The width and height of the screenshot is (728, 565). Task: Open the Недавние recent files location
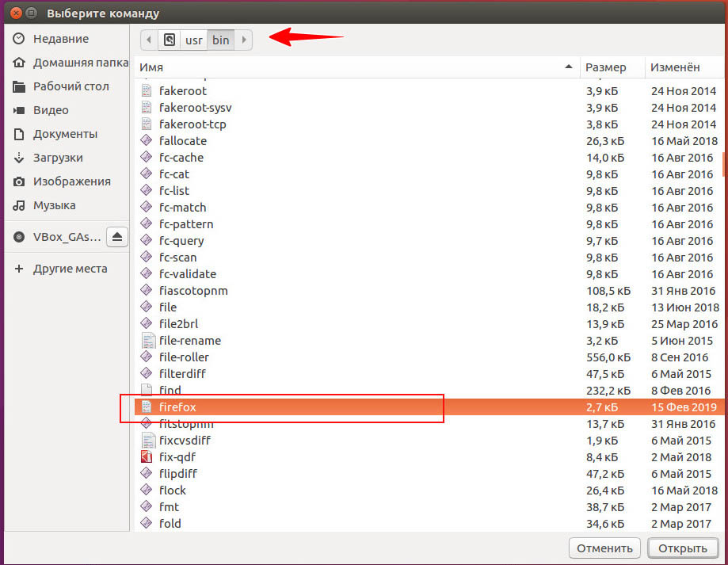click(60, 39)
